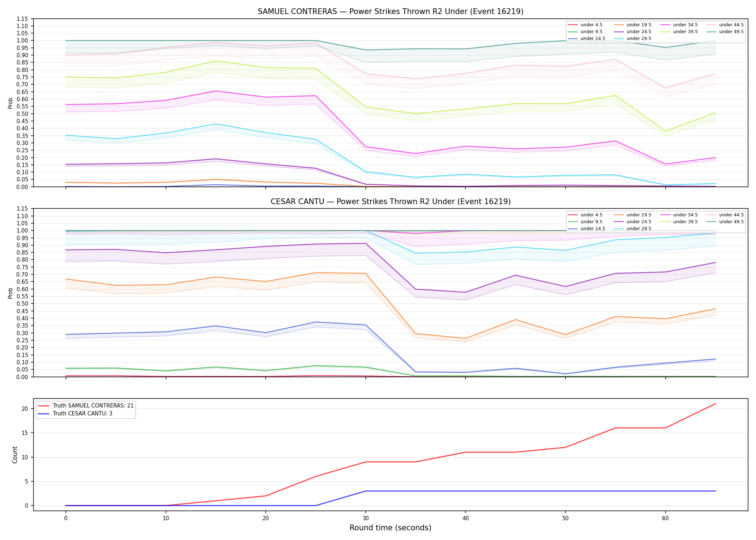Viewport: 756px width, 540px height.
Task: Pick 'under 39.5' label in Cesar Cantu legend
Action: click(685, 222)
